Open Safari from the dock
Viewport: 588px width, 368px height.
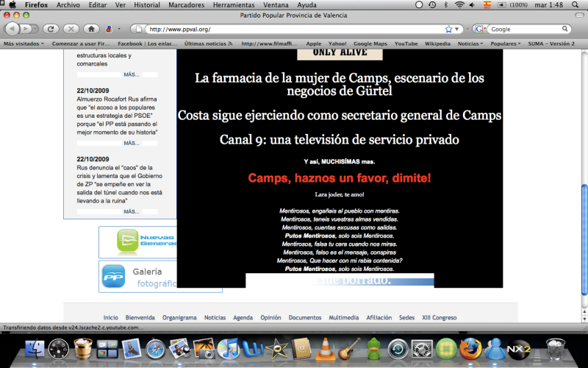(x=157, y=347)
